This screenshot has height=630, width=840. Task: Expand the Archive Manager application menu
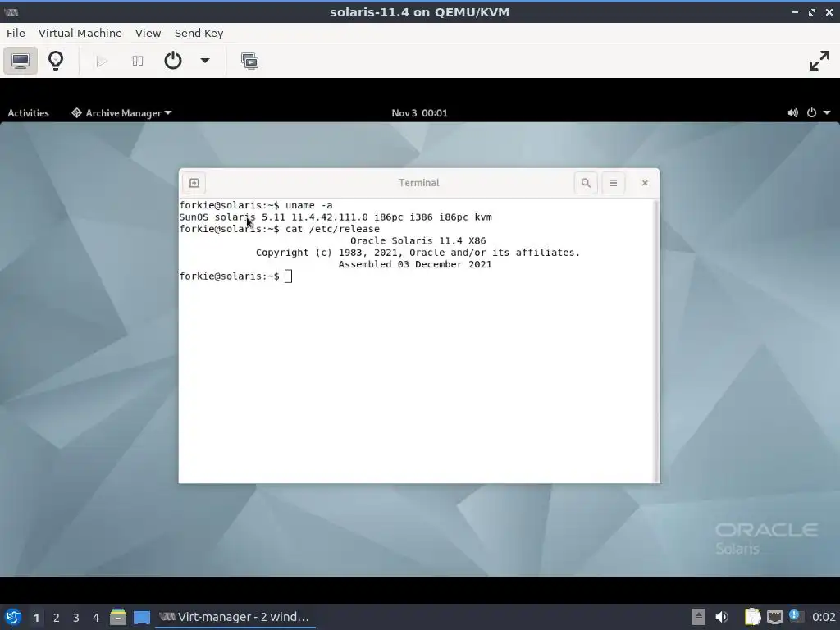(x=121, y=113)
